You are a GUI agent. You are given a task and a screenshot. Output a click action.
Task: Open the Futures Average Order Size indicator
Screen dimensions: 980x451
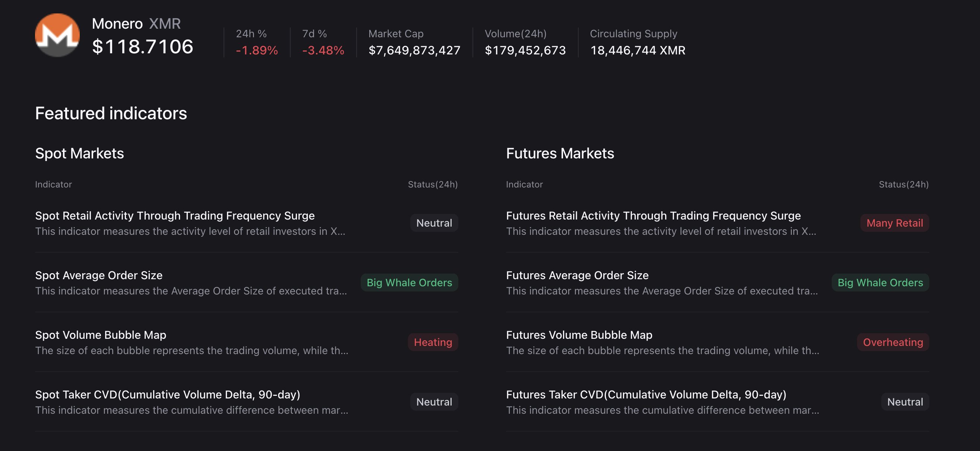[577, 275]
